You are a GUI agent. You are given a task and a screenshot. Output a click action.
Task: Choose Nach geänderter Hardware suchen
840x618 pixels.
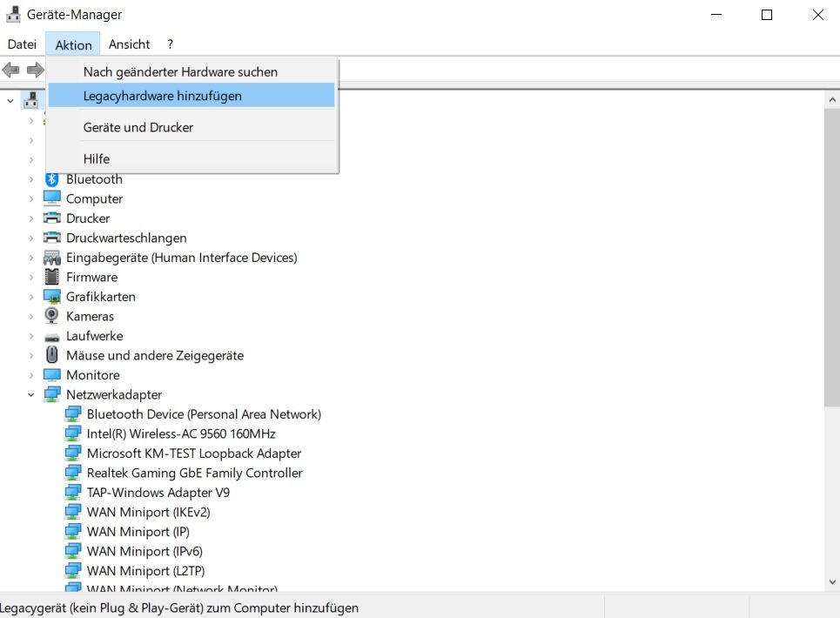click(x=192, y=71)
